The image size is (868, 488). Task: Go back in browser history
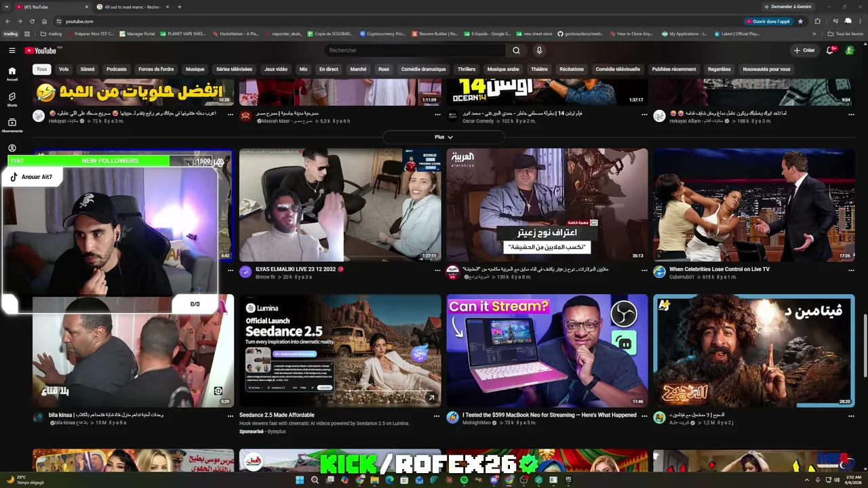click(7, 21)
